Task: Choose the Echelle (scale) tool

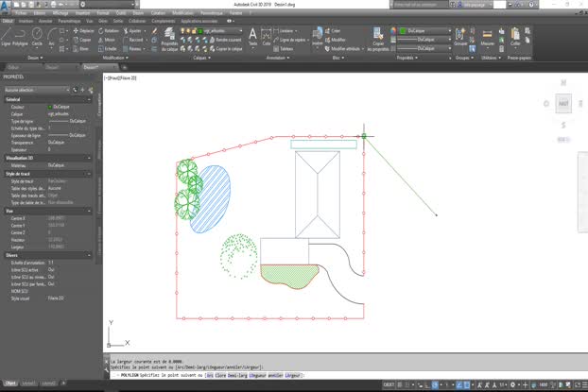Action: click(x=107, y=49)
